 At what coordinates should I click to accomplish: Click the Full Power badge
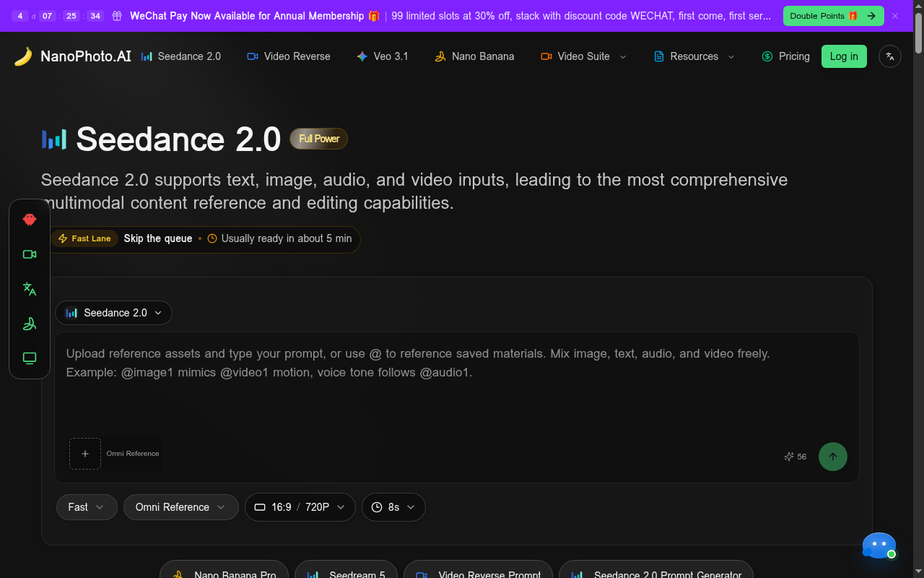318,139
